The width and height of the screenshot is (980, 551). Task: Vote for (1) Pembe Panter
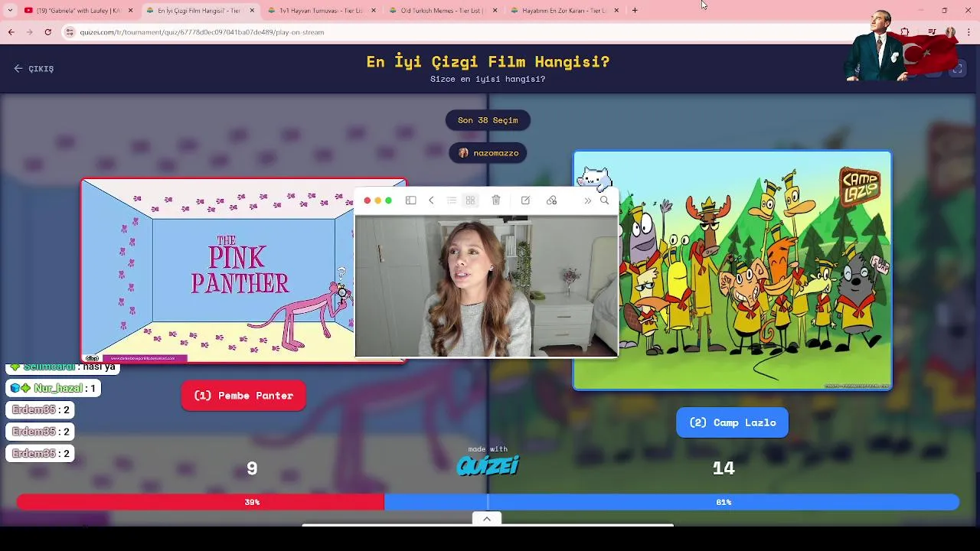pos(243,396)
